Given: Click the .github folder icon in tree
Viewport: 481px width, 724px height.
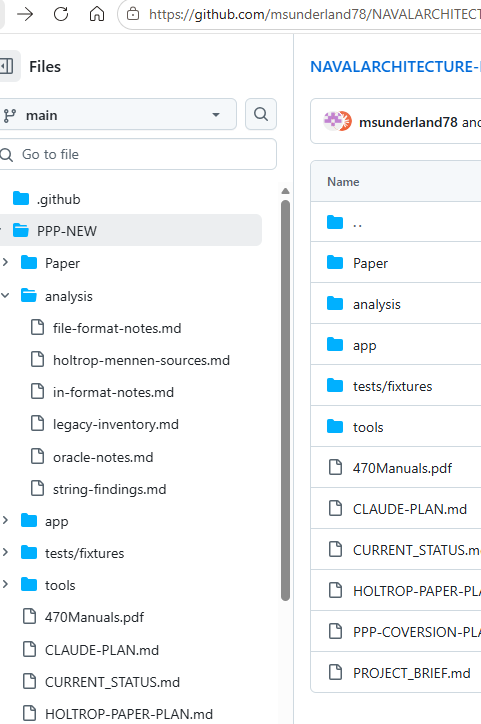Looking at the screenshot, I should [21, 199].
